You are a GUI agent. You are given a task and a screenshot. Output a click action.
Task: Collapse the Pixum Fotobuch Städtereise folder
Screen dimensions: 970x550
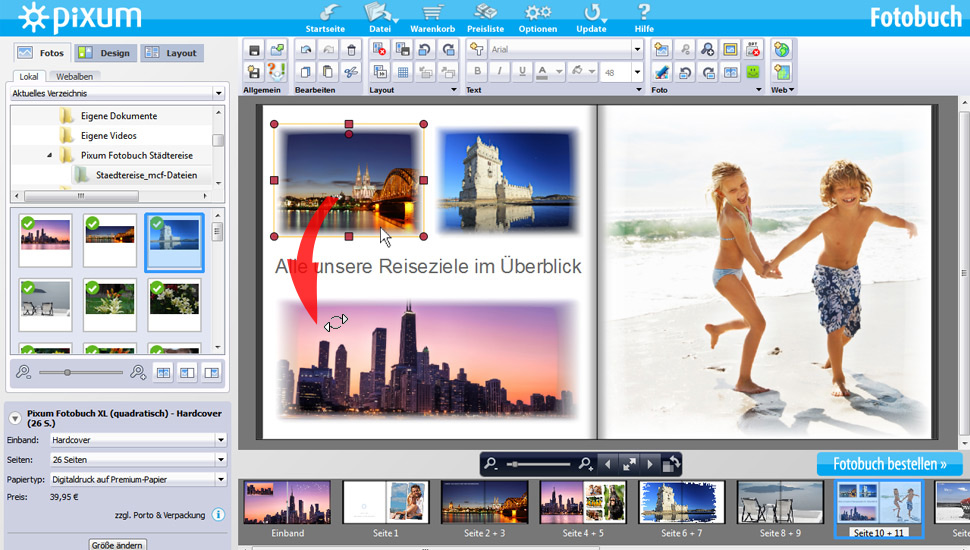[50, 155]
